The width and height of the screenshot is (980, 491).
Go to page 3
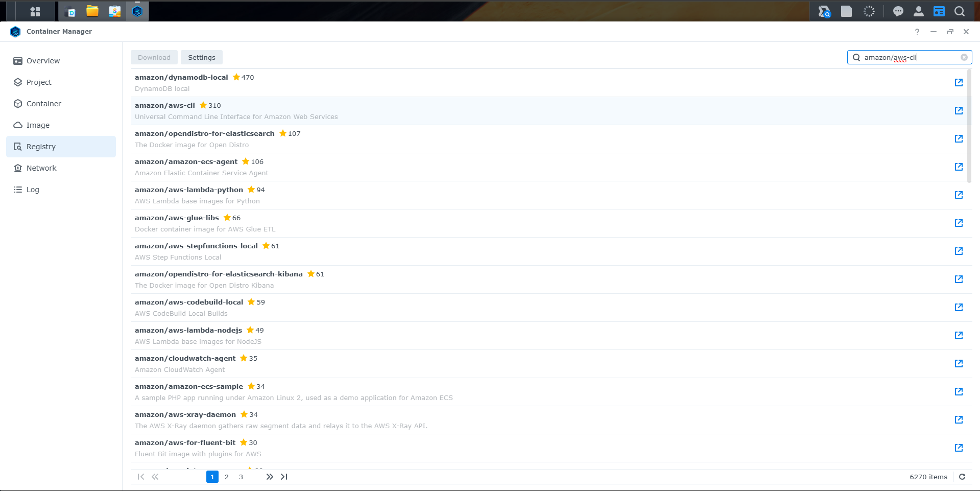241,477
